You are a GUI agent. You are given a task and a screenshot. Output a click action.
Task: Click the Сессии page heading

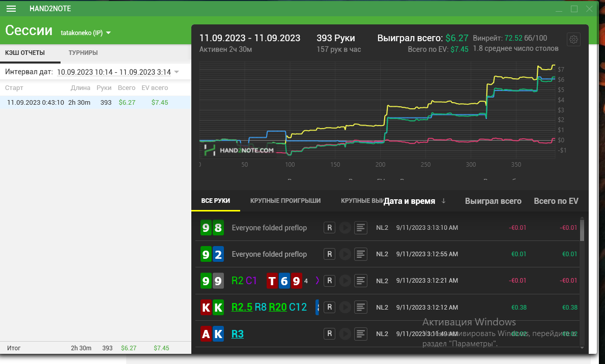[29, 30]
